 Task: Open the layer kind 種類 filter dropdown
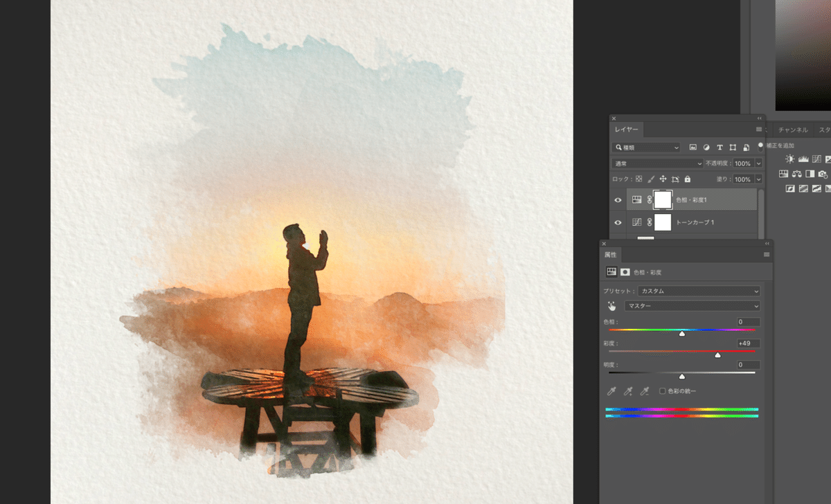(646, 147)
